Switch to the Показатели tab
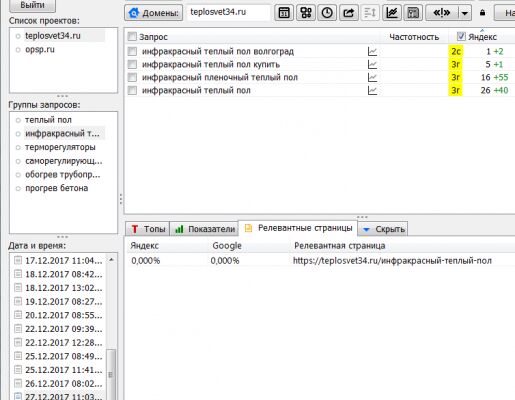The width and height of the screenshot is (515, 400). [x=204, y=229]
